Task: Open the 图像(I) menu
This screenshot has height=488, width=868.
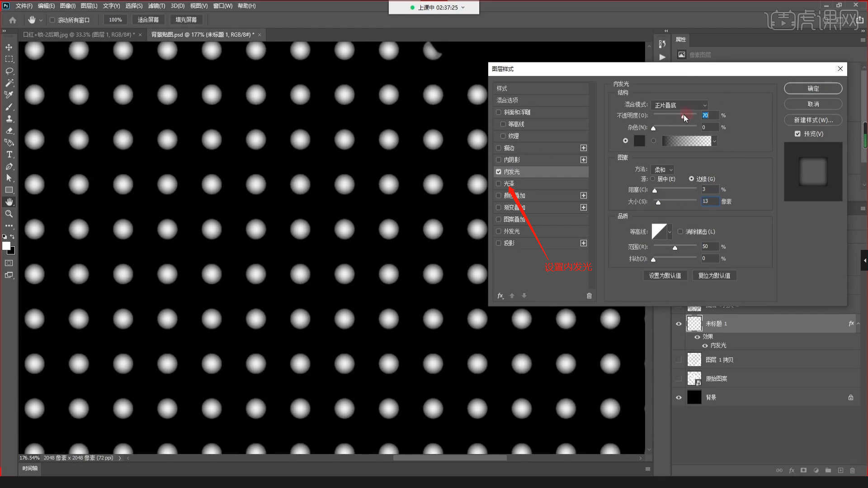Action: [68, 6]
